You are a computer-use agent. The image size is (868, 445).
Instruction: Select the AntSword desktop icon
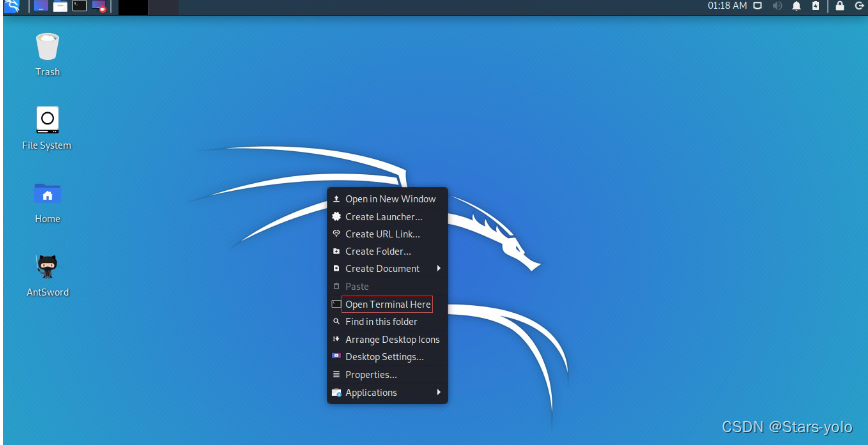48,276
